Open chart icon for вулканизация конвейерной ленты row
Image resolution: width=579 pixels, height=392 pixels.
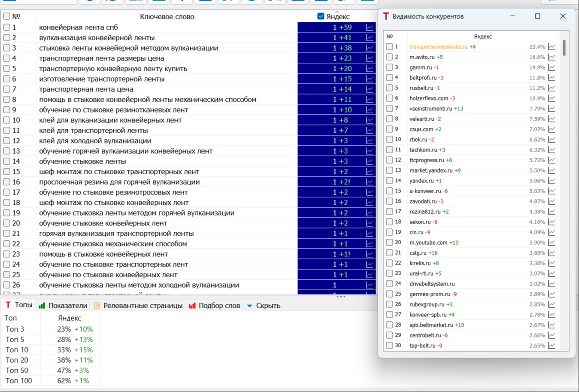(x=370, y=38)
